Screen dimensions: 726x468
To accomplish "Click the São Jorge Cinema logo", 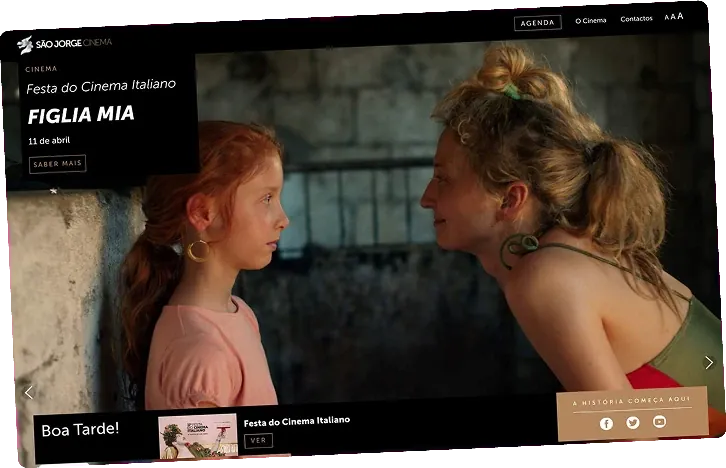I will pos(64,44).
